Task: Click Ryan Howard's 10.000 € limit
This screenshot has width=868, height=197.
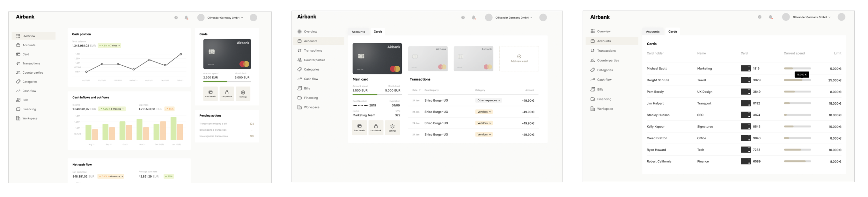Action: 835,150
